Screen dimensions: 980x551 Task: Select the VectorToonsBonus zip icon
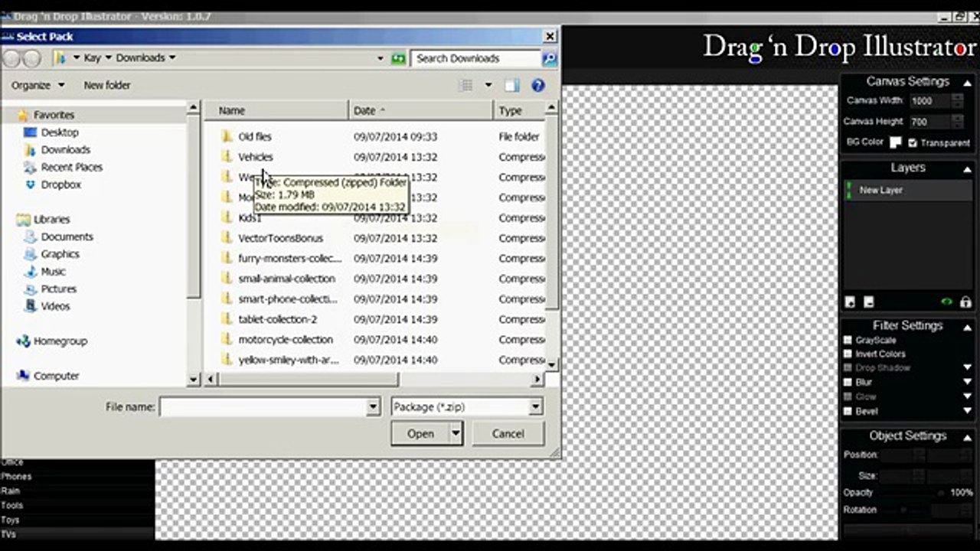227,238
